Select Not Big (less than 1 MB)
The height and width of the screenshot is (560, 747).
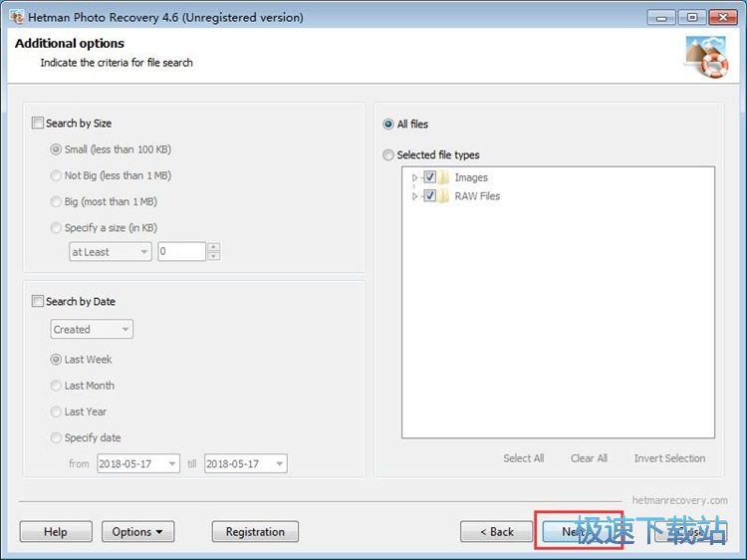[56, 175]
